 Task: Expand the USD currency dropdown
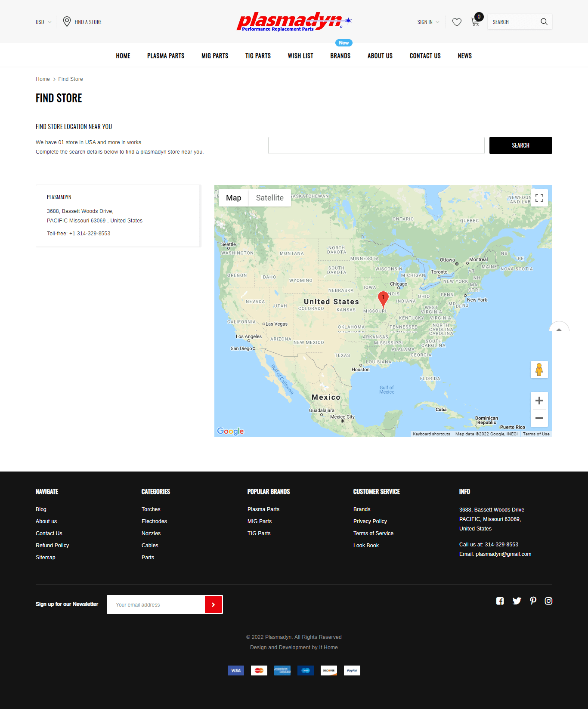coord(43,22)
